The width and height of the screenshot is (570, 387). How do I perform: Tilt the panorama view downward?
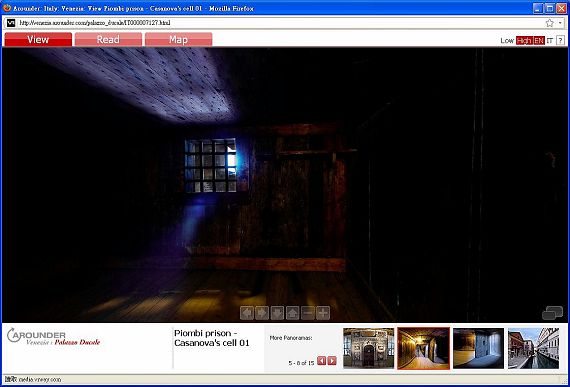[277, 313]
